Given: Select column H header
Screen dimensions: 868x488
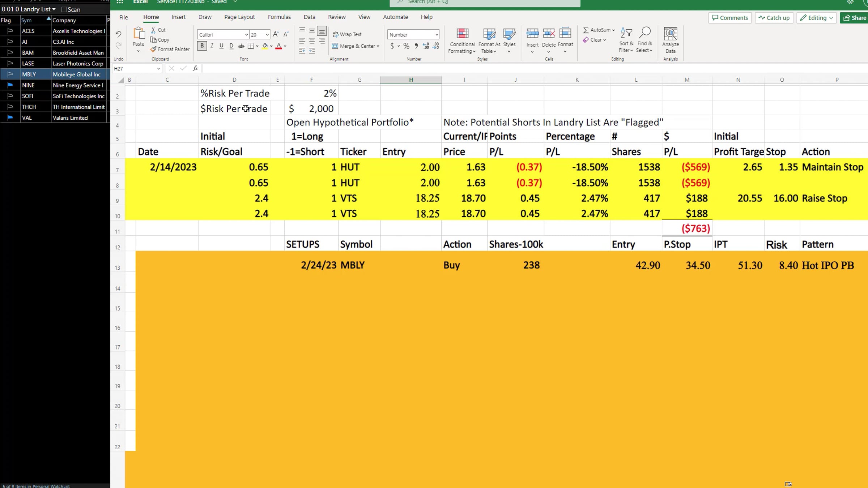Looking at the screenshot, I should point(411,80).
